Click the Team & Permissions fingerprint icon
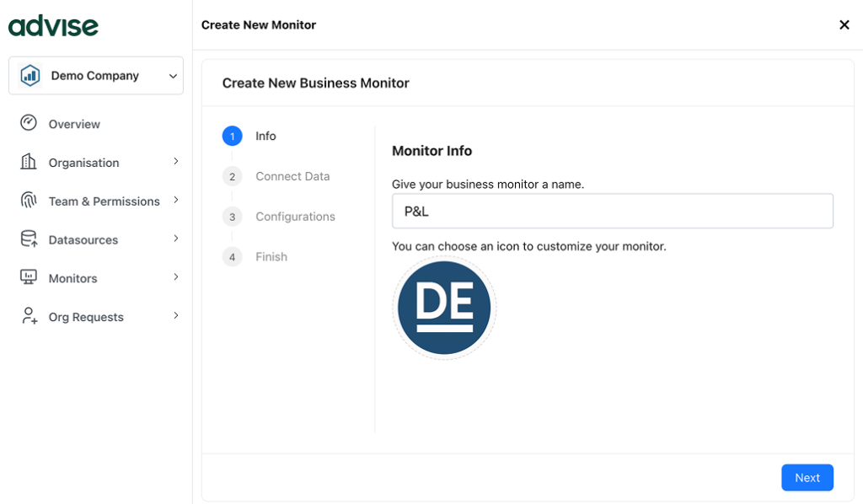Screen dimensions: 863x504 pos(29,201)
